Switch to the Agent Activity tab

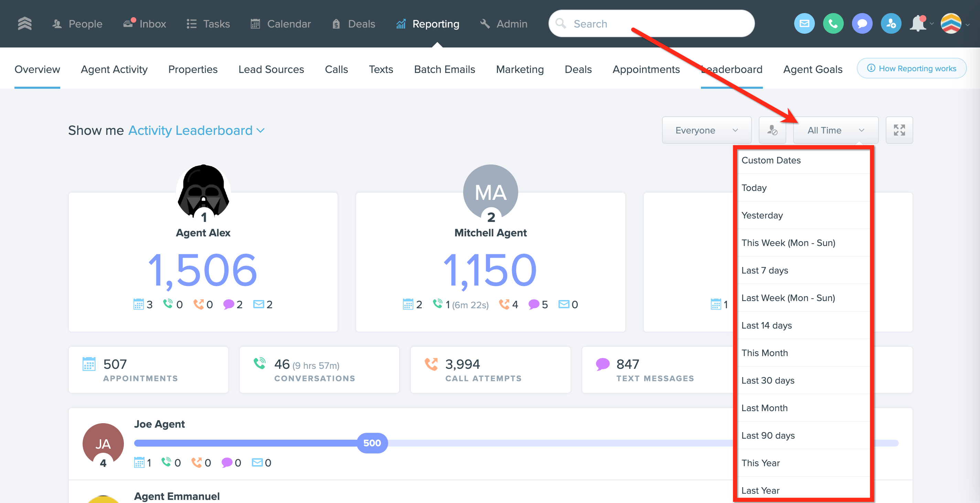coord(114,69)
